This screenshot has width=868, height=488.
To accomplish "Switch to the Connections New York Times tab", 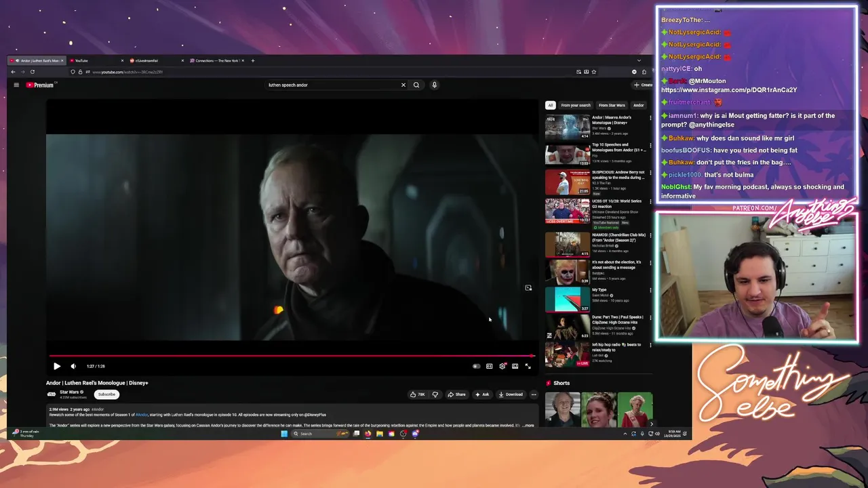I will pyautogui.click(x=217, y=60).
